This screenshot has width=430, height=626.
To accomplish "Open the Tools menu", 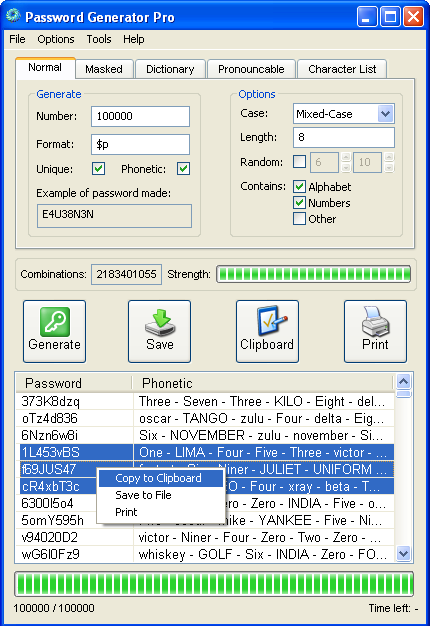I will (99, 39).
